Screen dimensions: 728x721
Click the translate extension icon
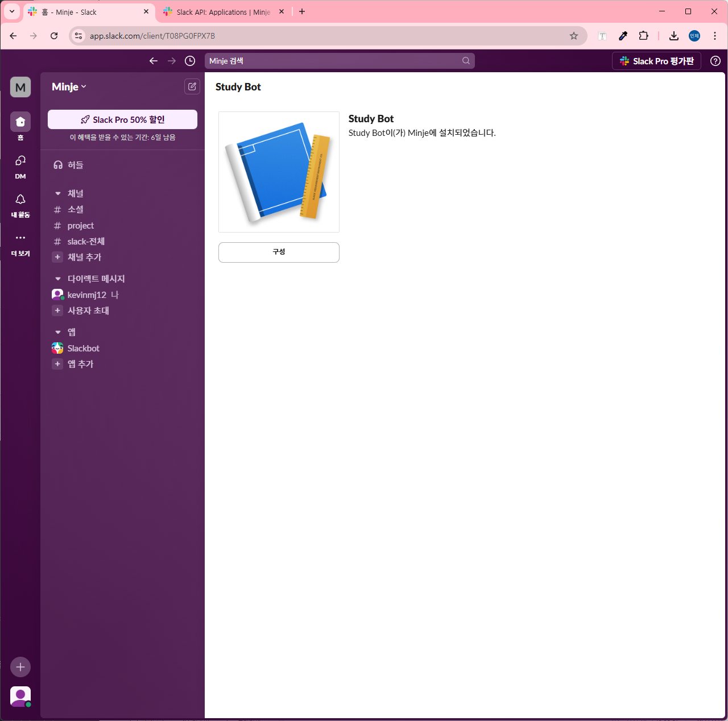[x=602, y=36]
